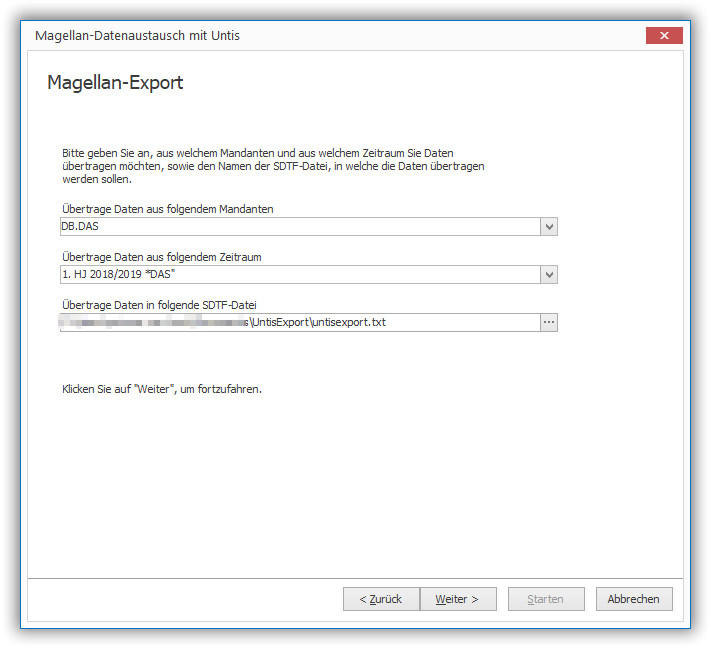Screen dimensions: 711x649
Task: Click the 'Bitte geben Sie an' description paragraph
Action: pos(272,166)
